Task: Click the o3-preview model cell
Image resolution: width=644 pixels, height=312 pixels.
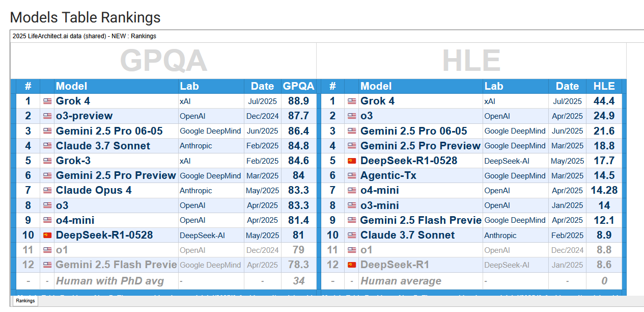Action: coord(116,116)
